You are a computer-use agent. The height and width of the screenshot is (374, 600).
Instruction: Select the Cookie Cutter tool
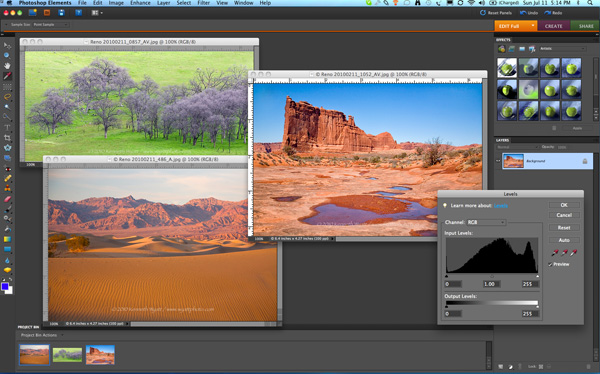coord(7,148)
